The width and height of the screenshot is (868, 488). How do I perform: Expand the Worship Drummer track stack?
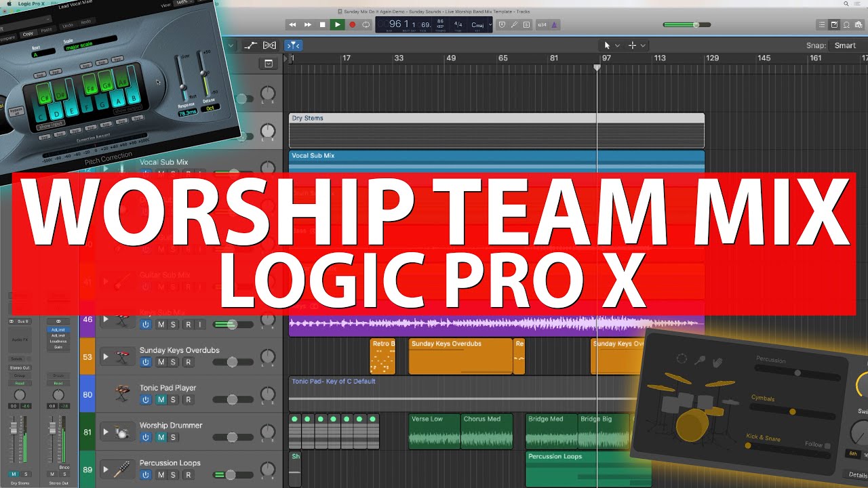click(105, 432)
